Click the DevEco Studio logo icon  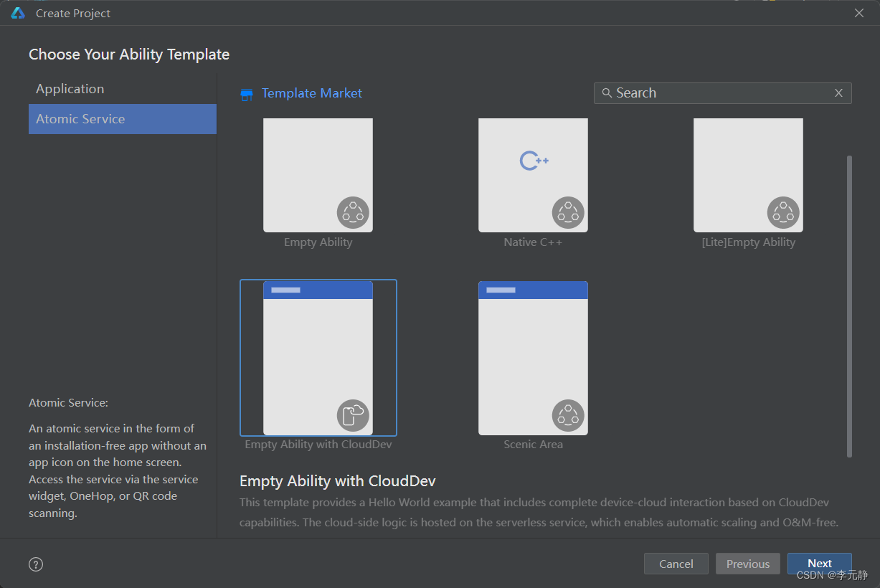point(18,13)
